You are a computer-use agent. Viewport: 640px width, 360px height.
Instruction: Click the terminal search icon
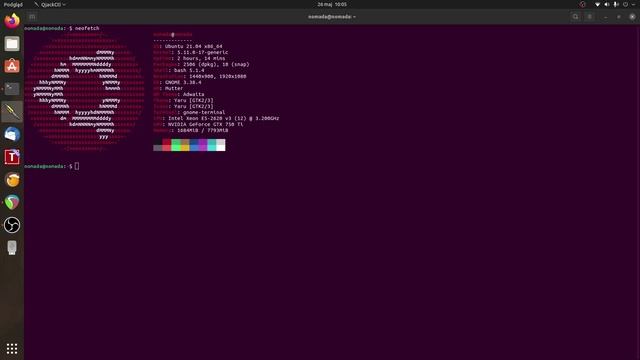pos(576,17)
